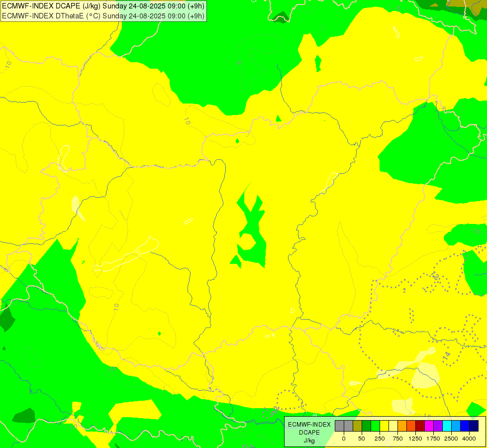This screenshot has width=487, height=448.
Task: Click the legend label '4000'
Action: click(469, 439)
